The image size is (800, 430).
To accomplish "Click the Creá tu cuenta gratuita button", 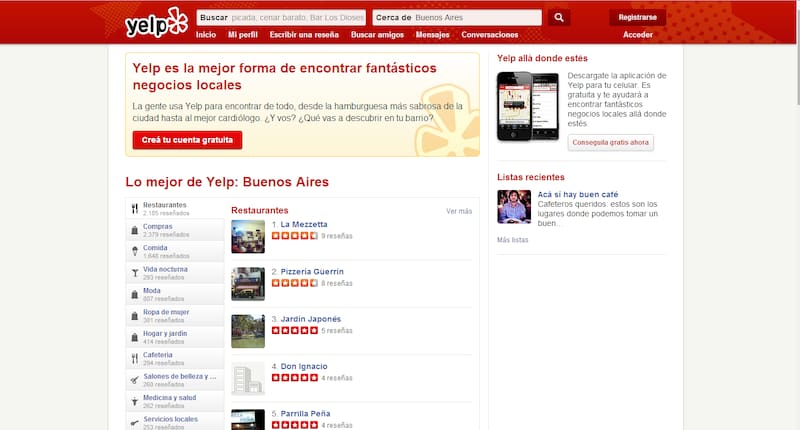I will pyautogui.click(x=187, y=140).
